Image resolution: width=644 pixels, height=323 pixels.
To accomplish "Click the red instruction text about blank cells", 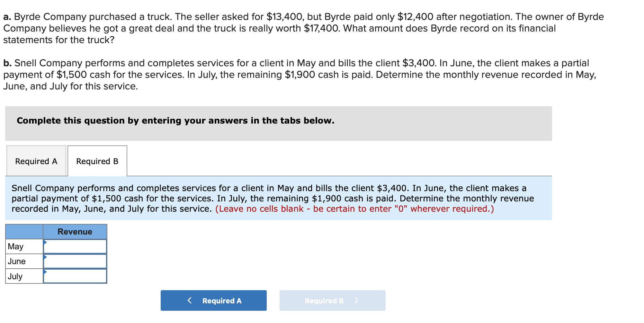I will point(353,208).
